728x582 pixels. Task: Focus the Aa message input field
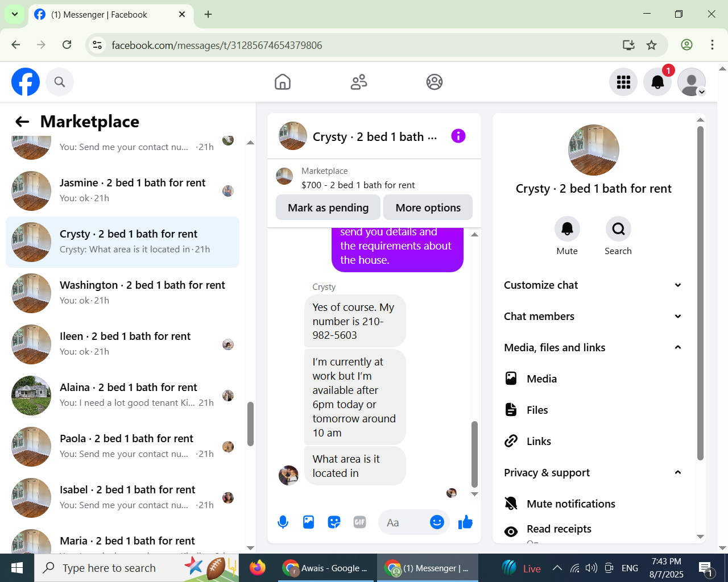point(403,522)
